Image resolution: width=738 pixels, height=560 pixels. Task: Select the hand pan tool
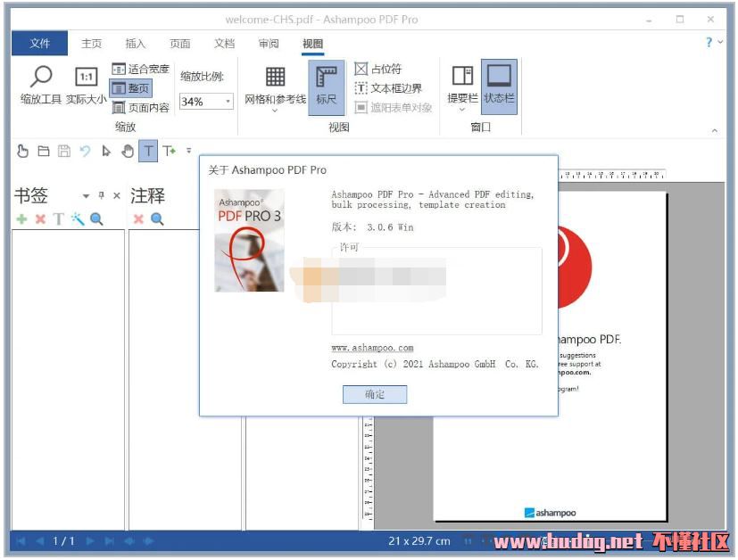tap(127, 151)
